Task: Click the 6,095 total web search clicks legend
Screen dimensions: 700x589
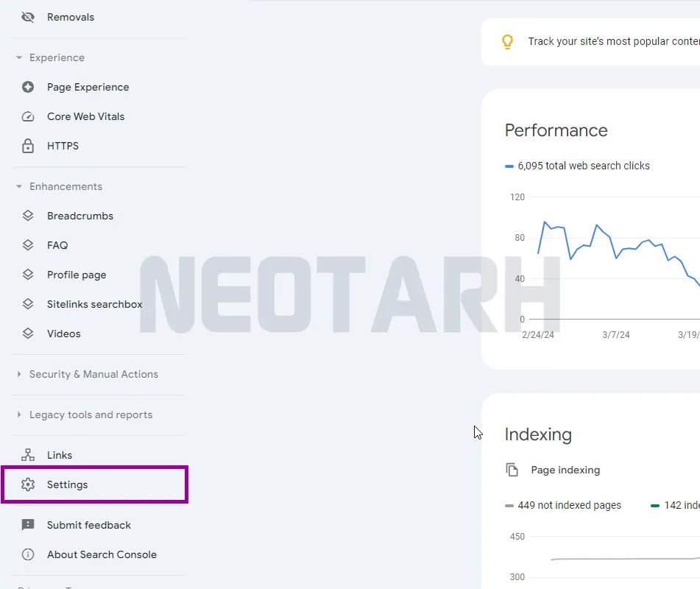Action: 584,166
